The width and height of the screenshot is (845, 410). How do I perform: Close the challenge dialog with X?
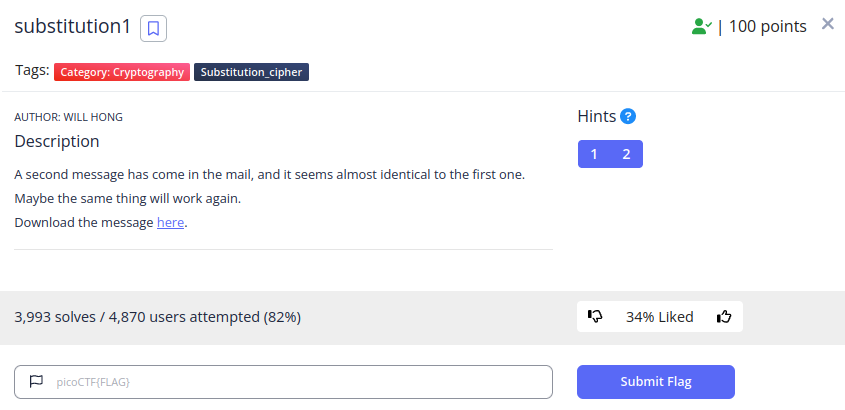827,24
